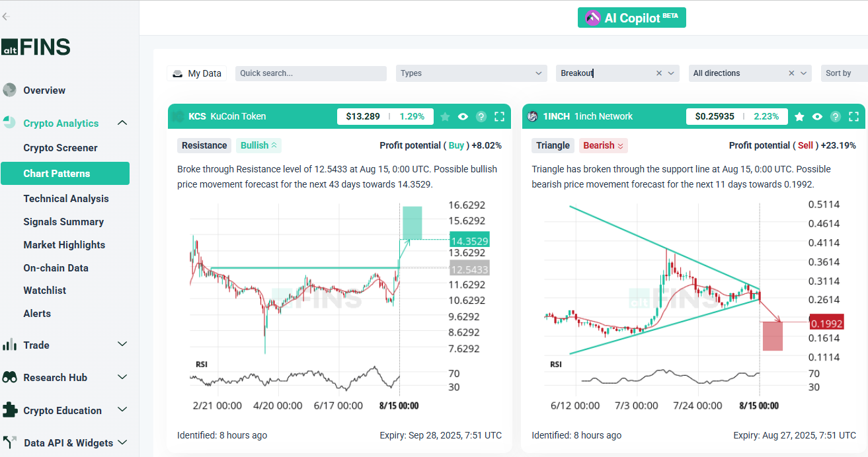868x457 pixels.
Task: Open Watchlist page
Action: click(x=45, y=291)
